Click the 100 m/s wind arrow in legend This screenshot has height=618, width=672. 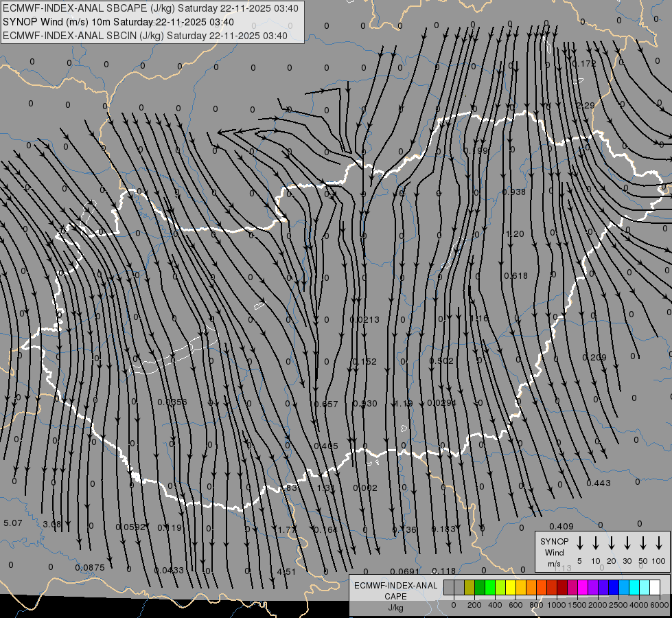click(659, 543)
